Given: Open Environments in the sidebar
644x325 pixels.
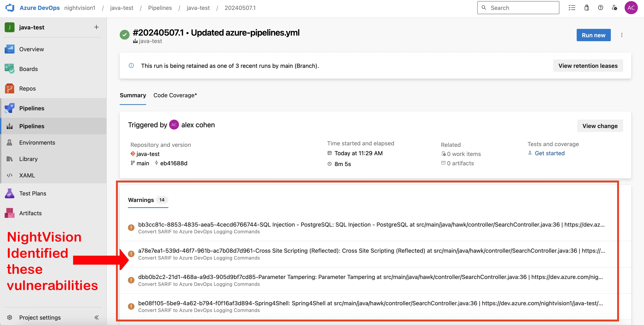Looking at the screenshot, I should click(x=53, y=143).
